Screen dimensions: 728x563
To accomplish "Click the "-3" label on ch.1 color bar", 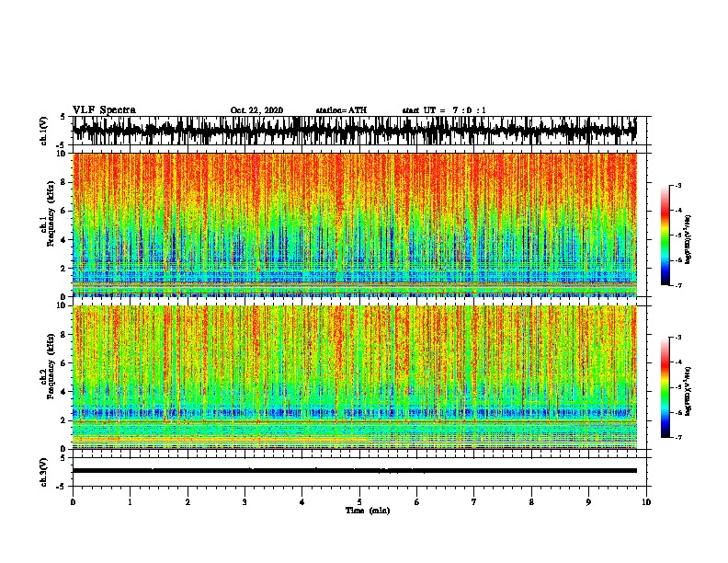I will tap(677, 185).
